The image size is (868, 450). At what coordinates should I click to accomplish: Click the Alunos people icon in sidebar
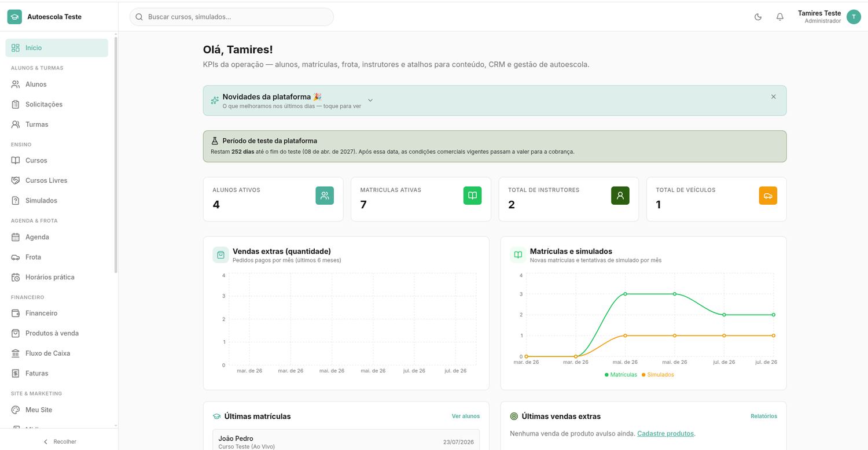point(16,84)
